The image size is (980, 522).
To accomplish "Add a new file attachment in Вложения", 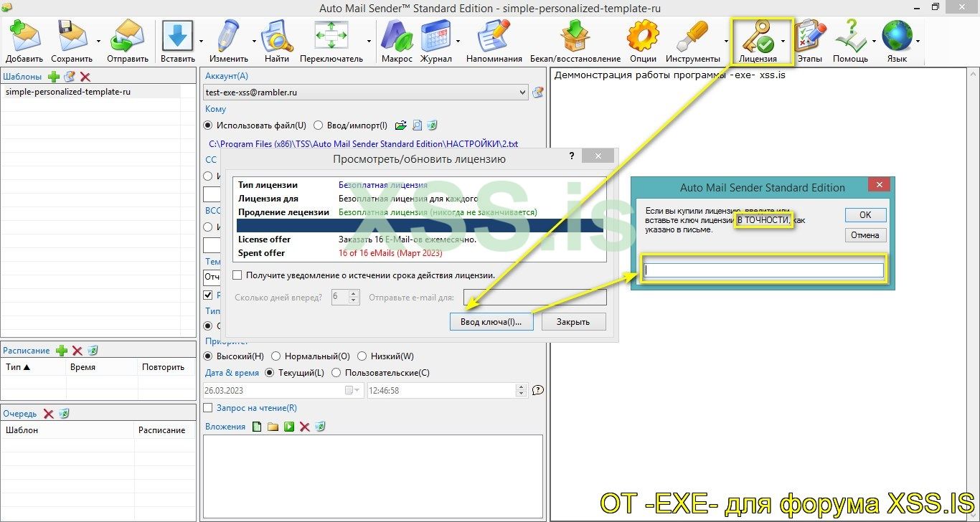I will click(257, 427).
